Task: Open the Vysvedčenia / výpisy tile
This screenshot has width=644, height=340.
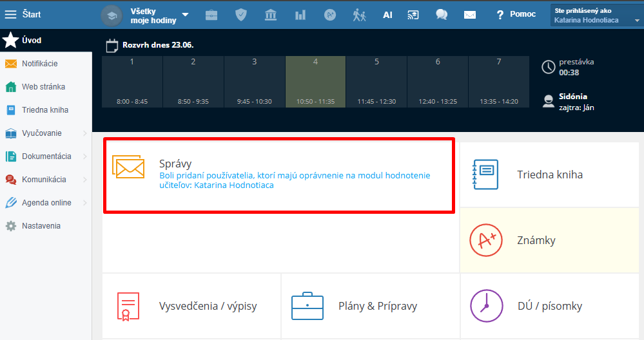Action: (x=191, y=306)
